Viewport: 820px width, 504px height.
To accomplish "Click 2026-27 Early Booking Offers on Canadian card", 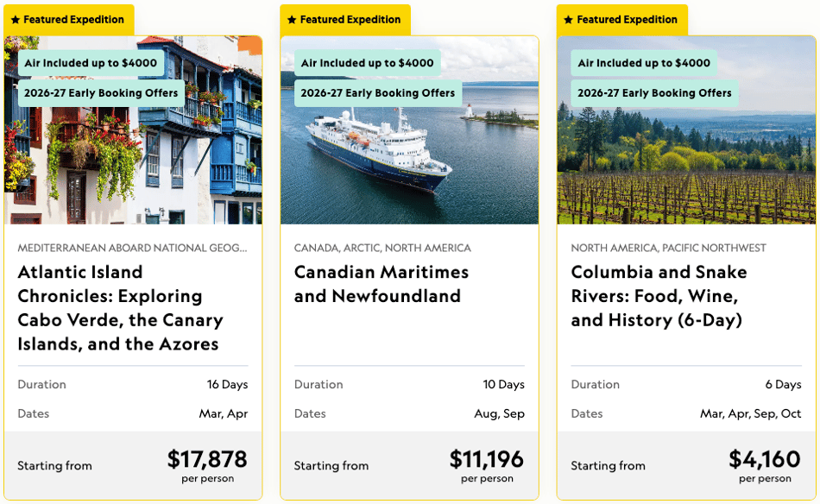I will click(377, 93).
